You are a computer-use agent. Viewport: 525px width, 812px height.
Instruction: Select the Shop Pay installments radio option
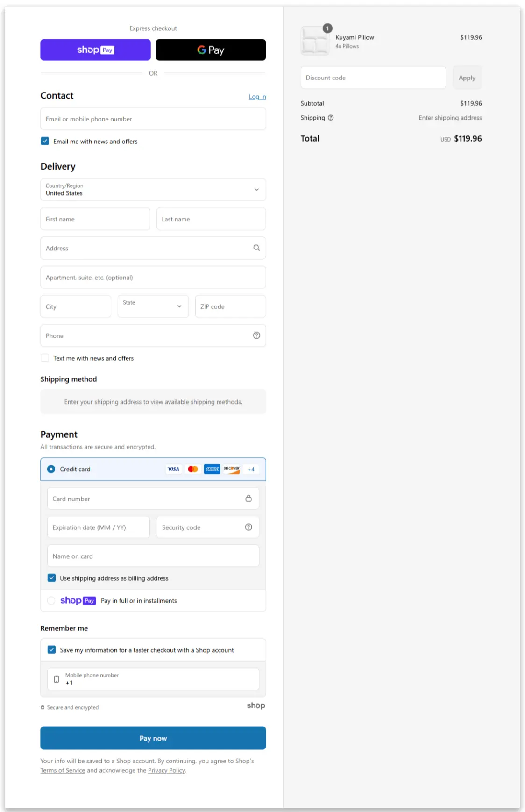(x=51, y=600)
